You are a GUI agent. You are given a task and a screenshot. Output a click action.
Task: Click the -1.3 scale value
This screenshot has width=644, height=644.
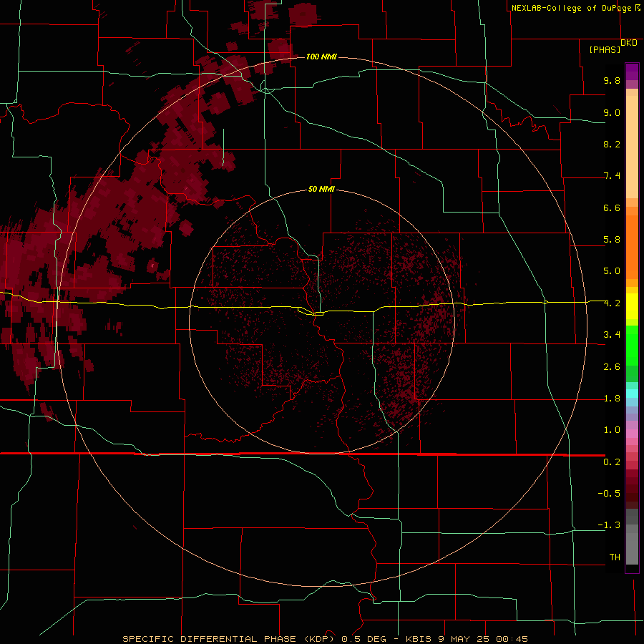[609, 525]
